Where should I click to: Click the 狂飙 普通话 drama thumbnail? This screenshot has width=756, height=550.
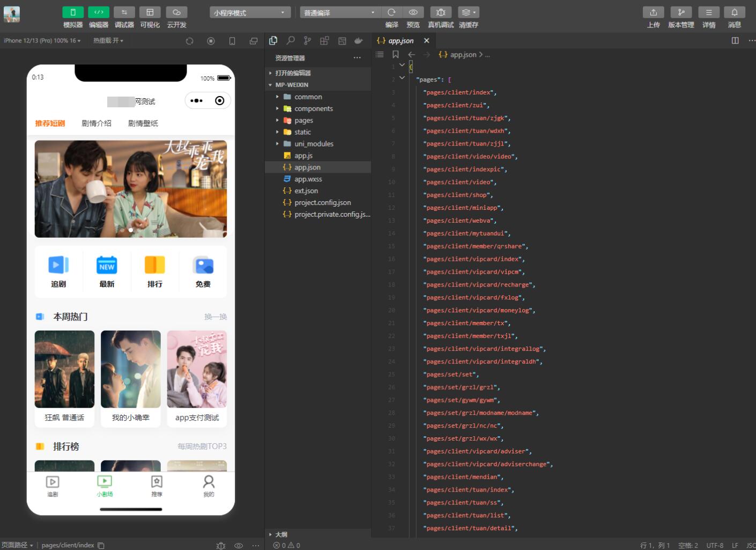point(64,370)
